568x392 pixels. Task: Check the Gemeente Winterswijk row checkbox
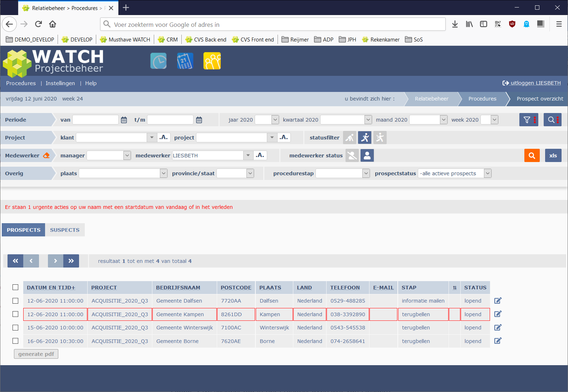coord(15,328)
